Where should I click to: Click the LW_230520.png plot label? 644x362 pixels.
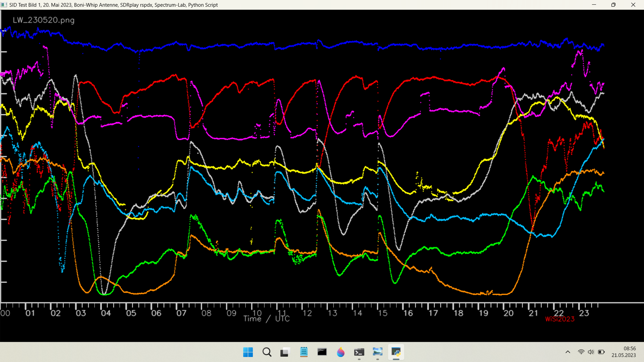(x=44, y=20)
